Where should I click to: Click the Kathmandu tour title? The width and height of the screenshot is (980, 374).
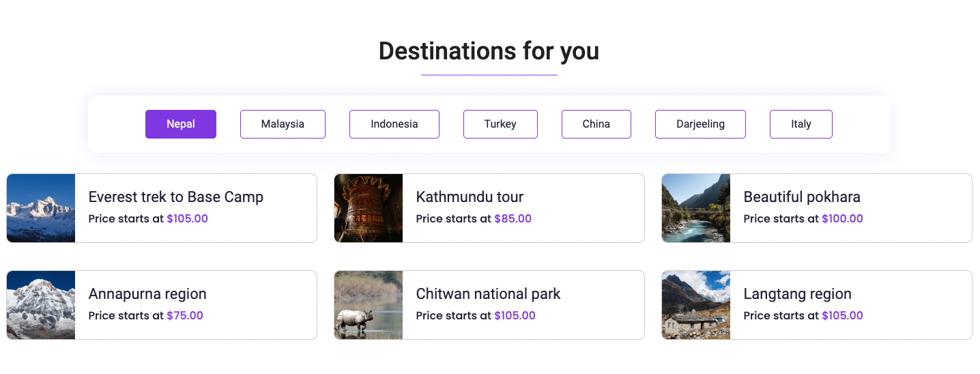click(470, 197)
